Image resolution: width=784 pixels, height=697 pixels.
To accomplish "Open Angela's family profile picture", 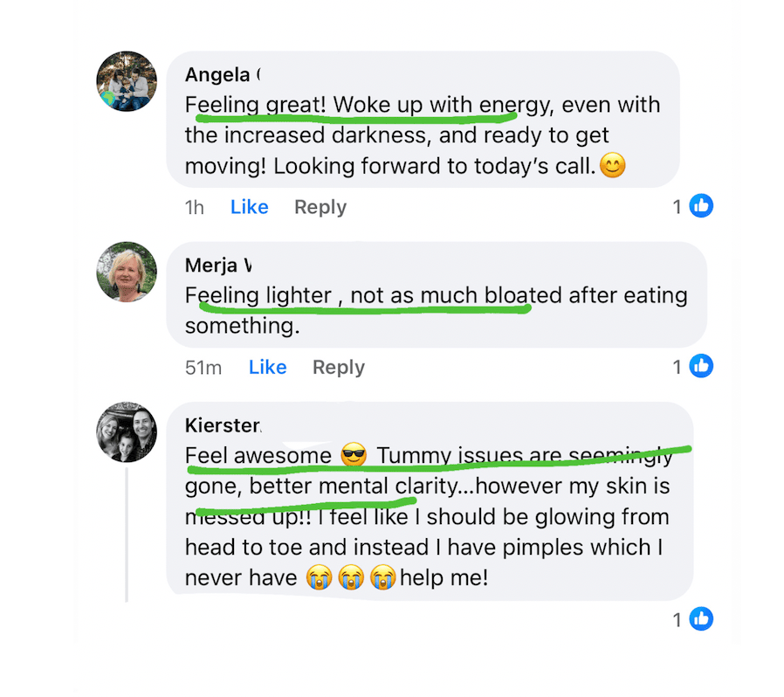I will (127, 81).
